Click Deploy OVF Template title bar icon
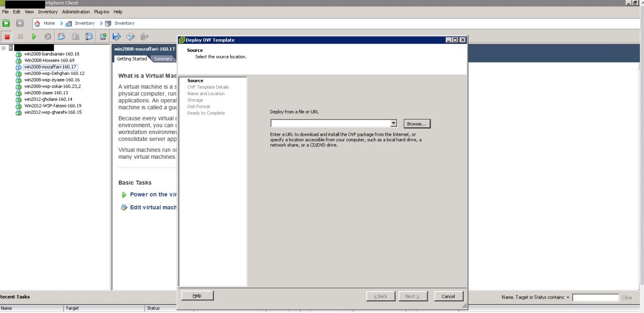 182,40
